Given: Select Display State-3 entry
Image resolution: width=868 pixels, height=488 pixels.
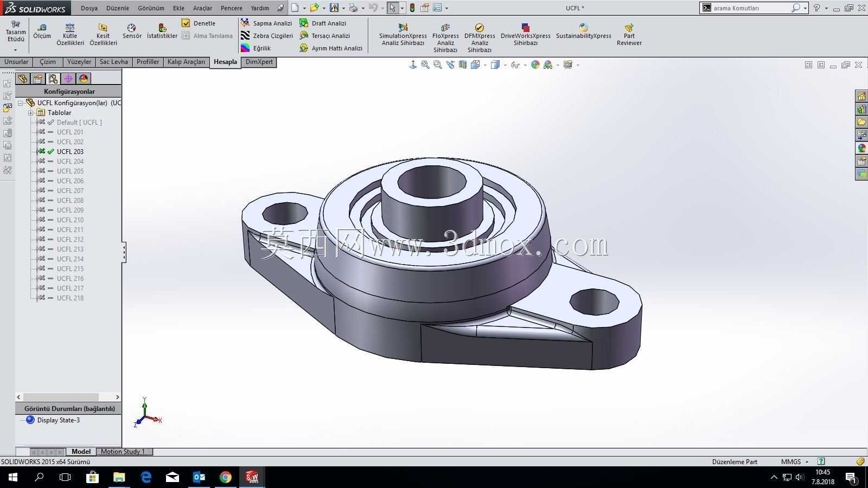Looking at the screenshot, I should click(x=59, y=420).
